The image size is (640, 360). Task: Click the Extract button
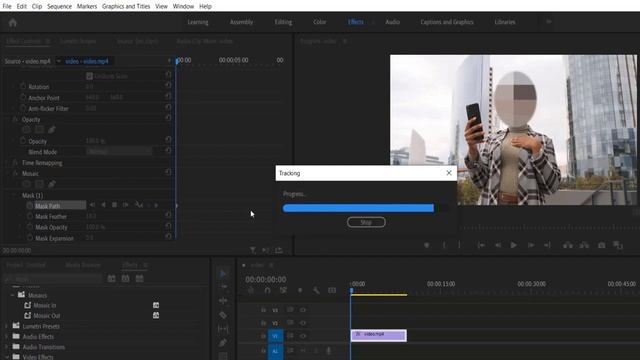coord(584,245)
